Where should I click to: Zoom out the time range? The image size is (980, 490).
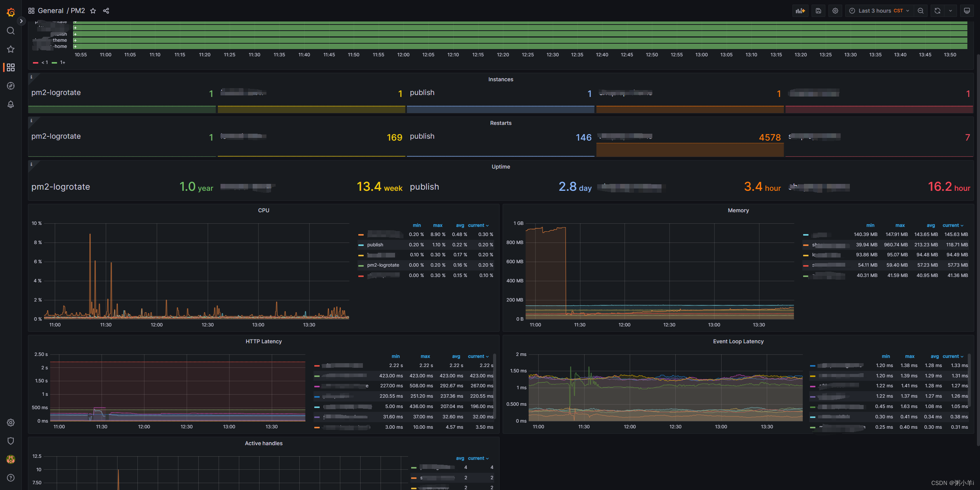click(x=921, y=10)
